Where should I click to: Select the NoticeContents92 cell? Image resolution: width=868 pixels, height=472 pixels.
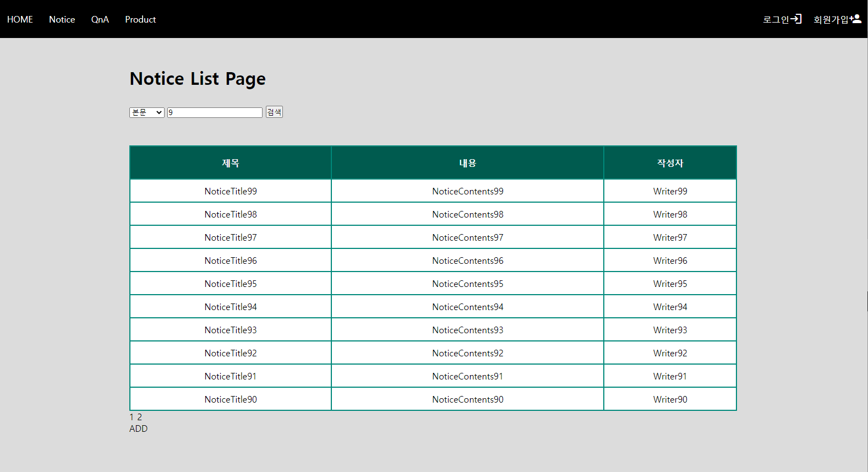pyautogui.click(x=467, y=353)
